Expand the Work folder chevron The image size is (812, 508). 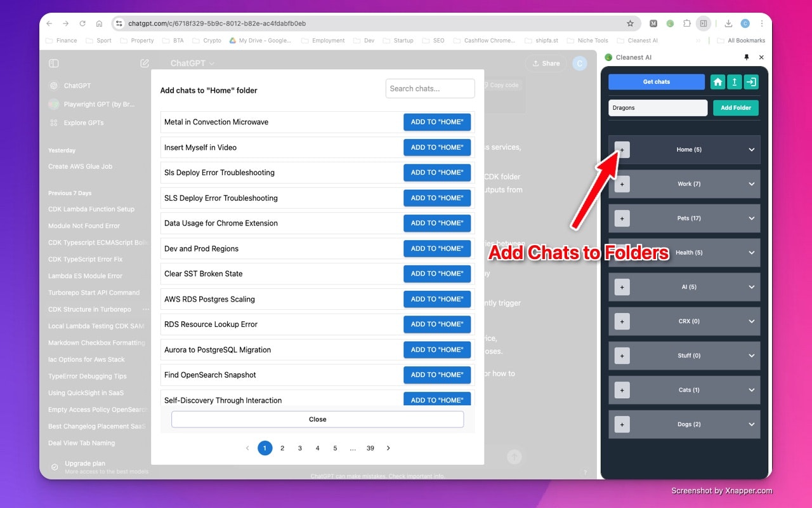(752, 184)
